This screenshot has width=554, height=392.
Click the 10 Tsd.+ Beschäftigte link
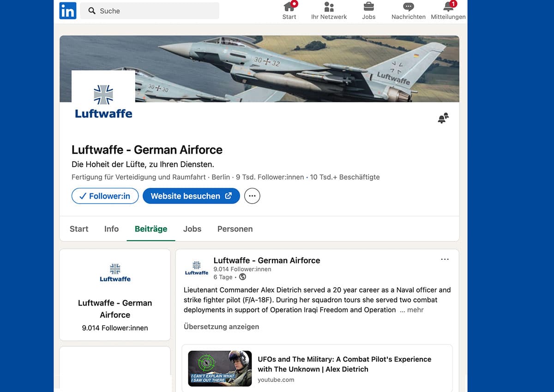[344, 177]
